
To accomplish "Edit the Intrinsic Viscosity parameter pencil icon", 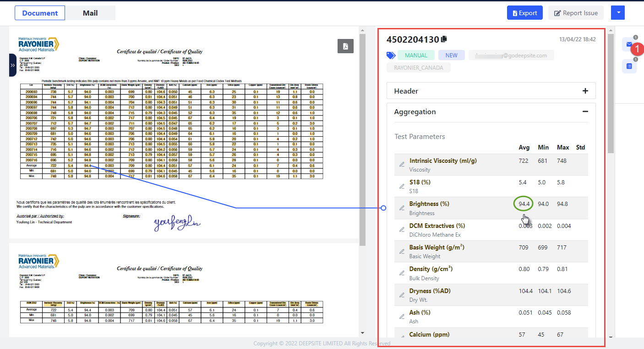I will (402, 165).
